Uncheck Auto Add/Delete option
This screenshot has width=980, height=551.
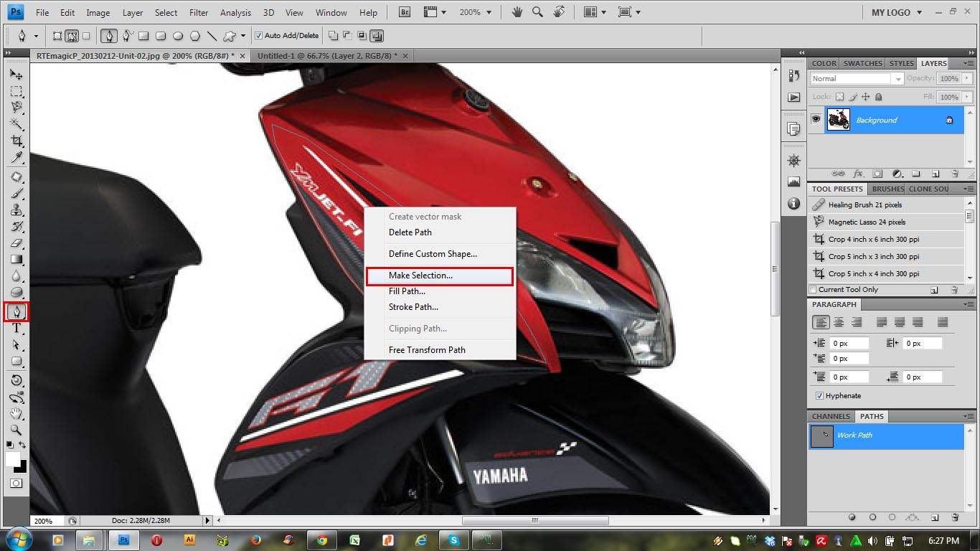(x=259, y=35)
